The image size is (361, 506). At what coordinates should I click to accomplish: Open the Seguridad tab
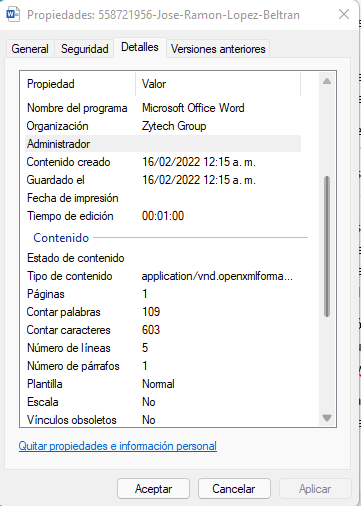pyautogui.click(x=85, y=49)
